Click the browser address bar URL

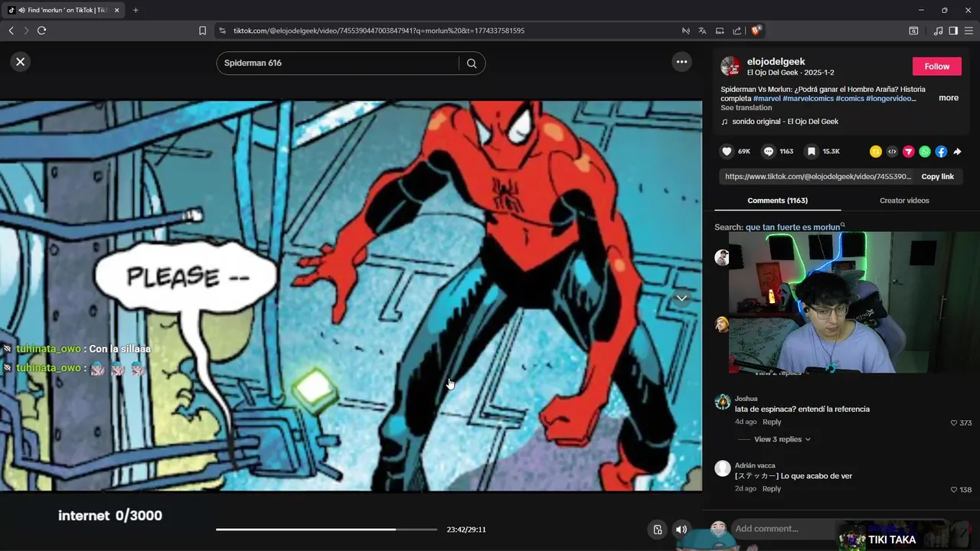point(379,31)
